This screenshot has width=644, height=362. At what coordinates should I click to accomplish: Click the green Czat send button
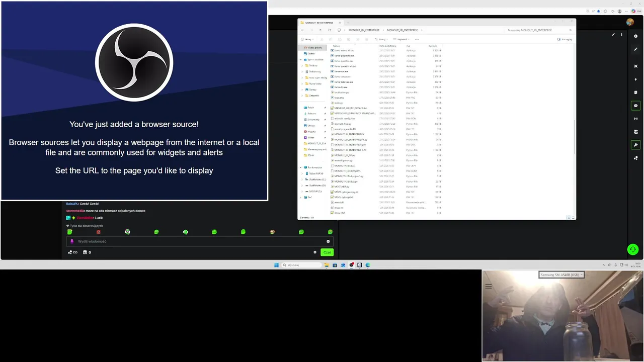(x=327, y=252)
